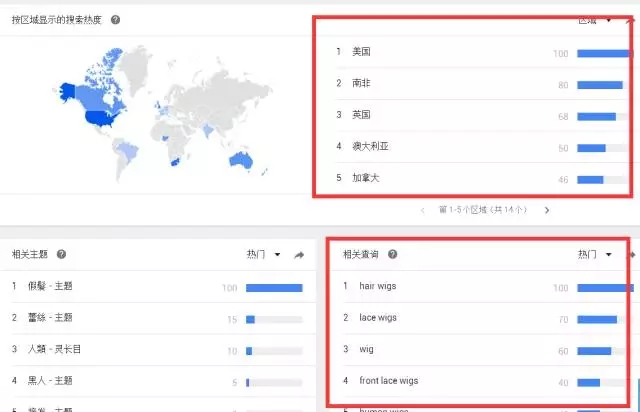Click share icon of the 相关查询 panel

631,255
